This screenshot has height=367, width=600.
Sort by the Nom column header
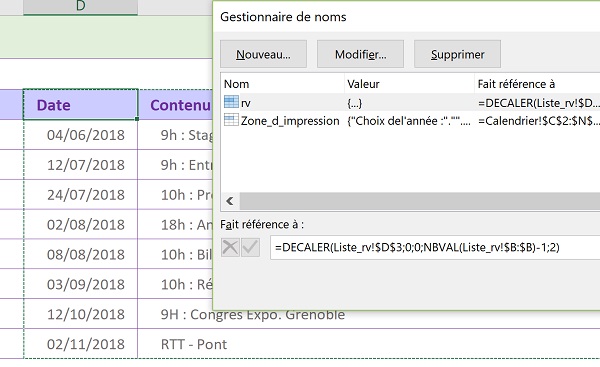tap(282, 84)
